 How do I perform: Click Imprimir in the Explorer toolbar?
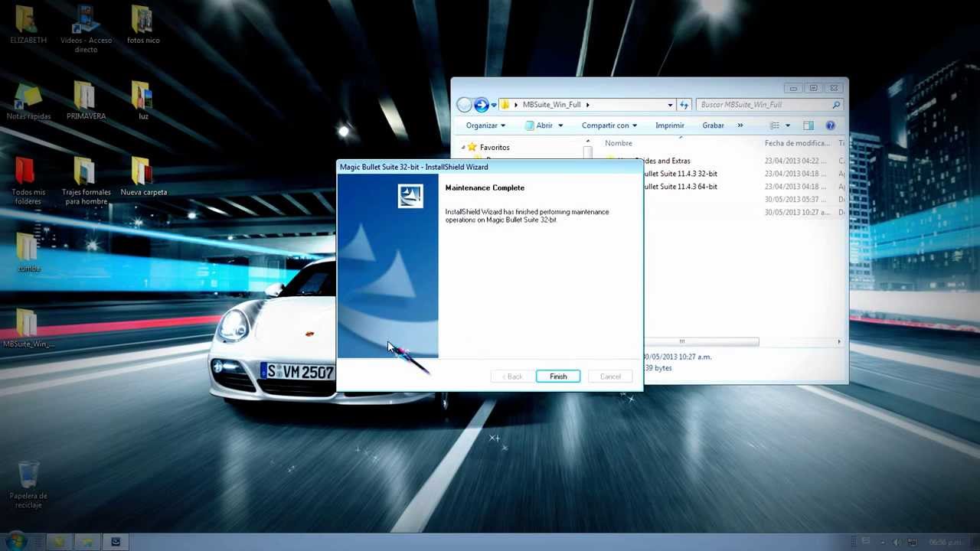[x=670, y=126]
